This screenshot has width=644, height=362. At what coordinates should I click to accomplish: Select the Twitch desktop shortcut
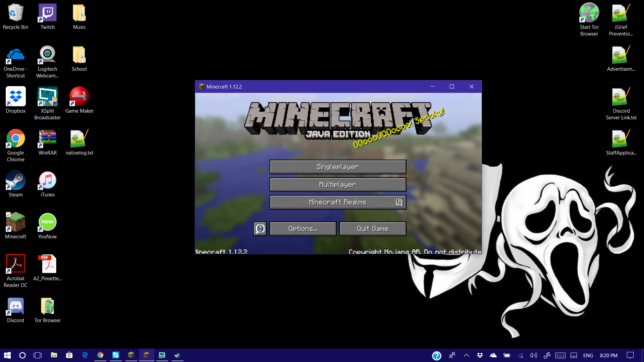tap(48, 17)
